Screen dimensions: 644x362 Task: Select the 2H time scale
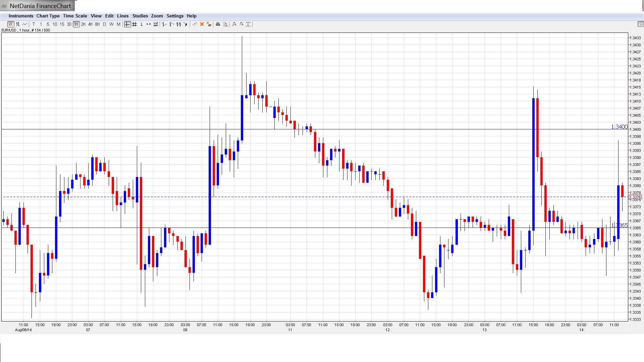pos(83,24)
